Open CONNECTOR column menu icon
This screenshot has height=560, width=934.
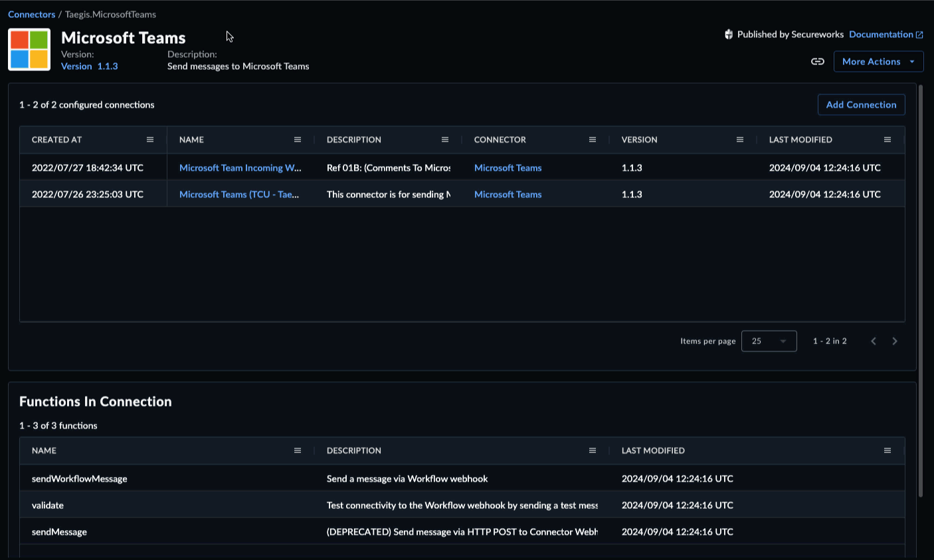coord(593,140)
